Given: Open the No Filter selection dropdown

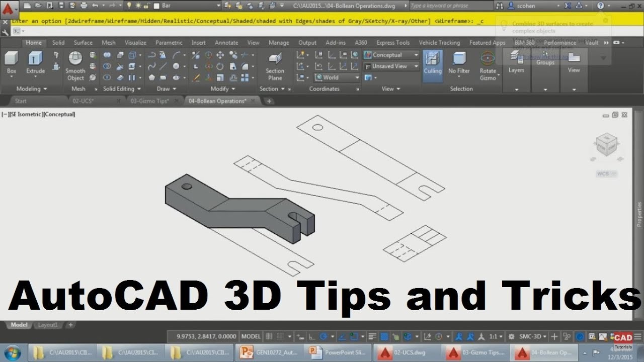Looking at the screenshot, I should [459, 64].
